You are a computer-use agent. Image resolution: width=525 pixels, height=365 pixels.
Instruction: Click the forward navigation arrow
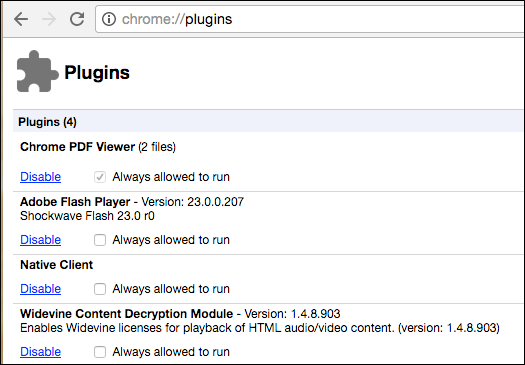(49, 19)
